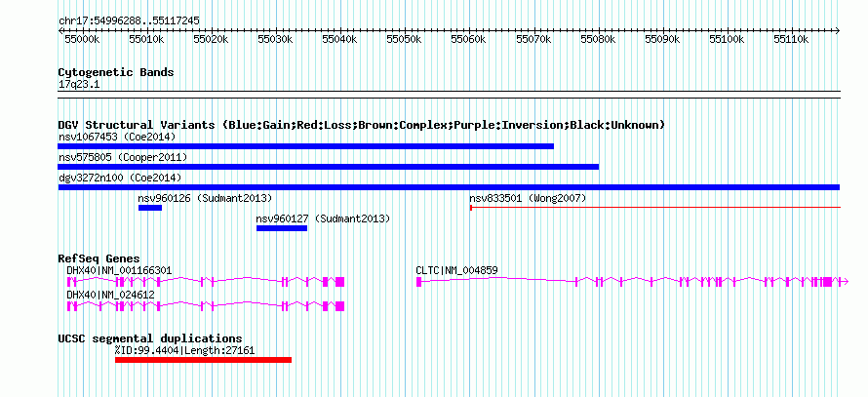Click the 55090k ruler tick
Screen dimensions: 868x397
(x=662, y=39)
